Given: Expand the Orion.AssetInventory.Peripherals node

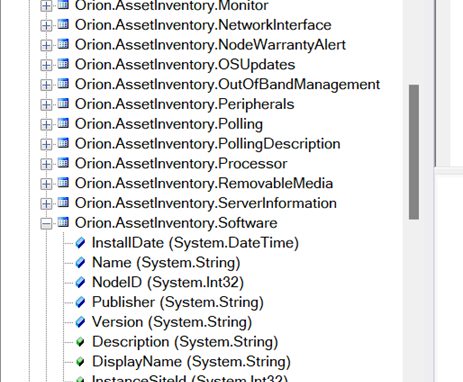Looking at the screenshot, I should (46, 105).
